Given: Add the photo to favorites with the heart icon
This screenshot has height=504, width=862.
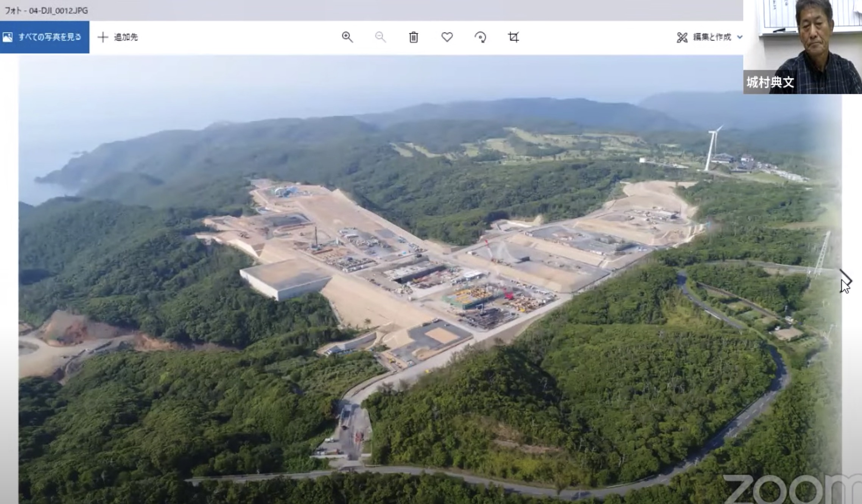Looking at the screenshot, I should 447,37.
